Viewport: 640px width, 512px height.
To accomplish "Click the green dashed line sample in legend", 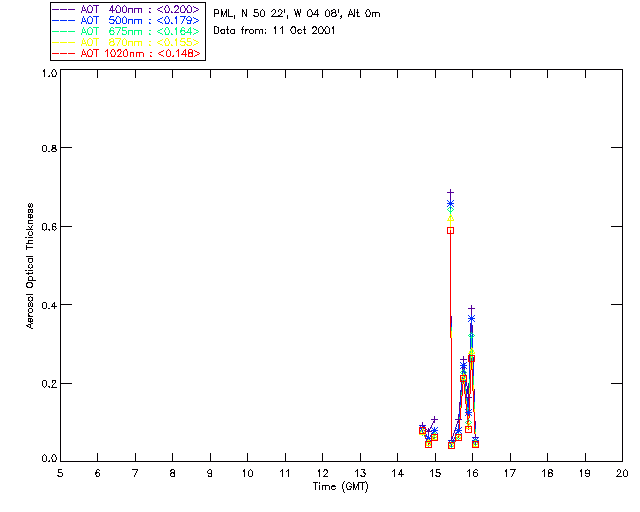I will pyautogui.click(x=64, y=31).
